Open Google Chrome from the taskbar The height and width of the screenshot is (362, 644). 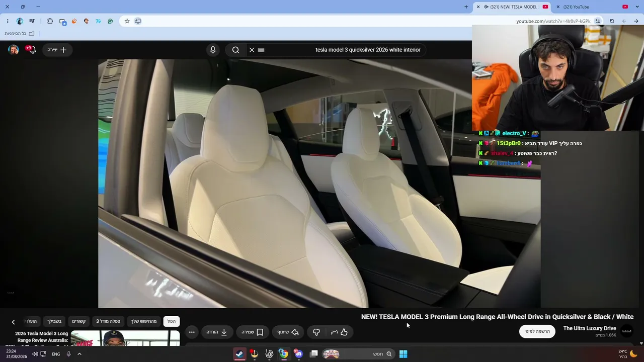[x=284, y=354]
